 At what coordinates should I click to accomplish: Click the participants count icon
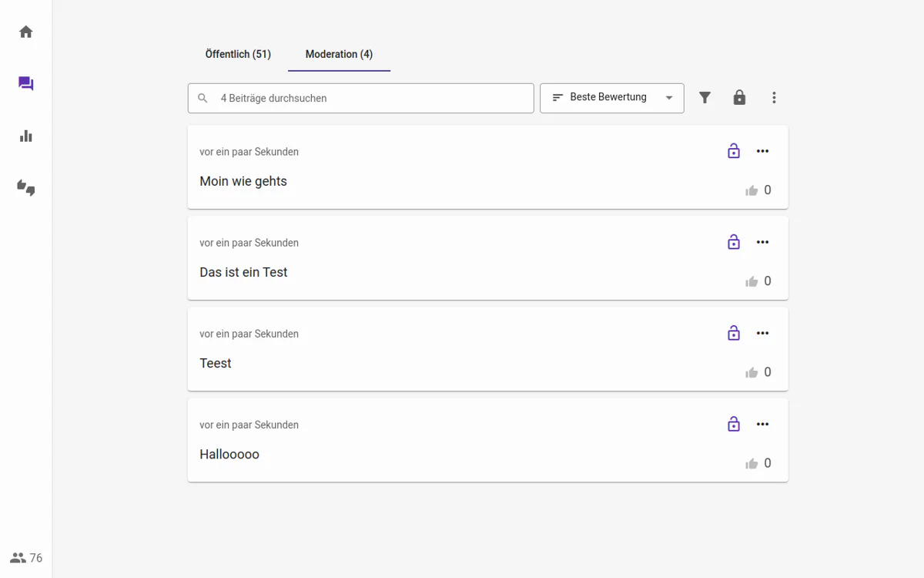(18, 558)
